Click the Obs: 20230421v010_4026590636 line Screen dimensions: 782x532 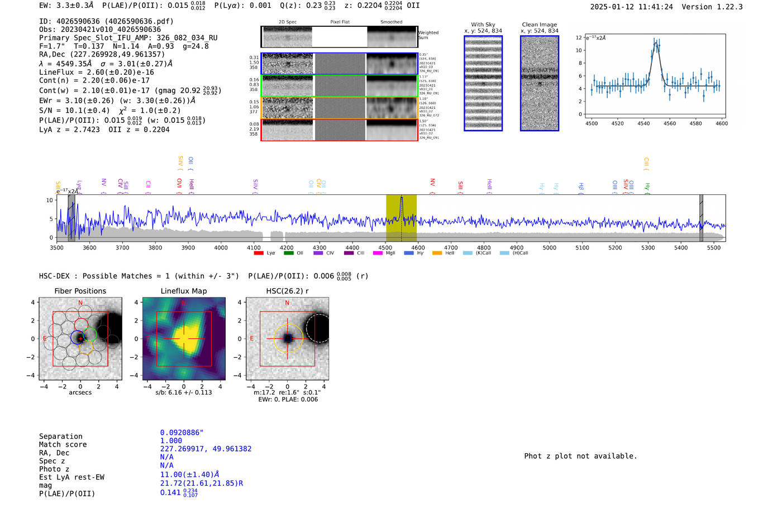(x=100, y=30)
